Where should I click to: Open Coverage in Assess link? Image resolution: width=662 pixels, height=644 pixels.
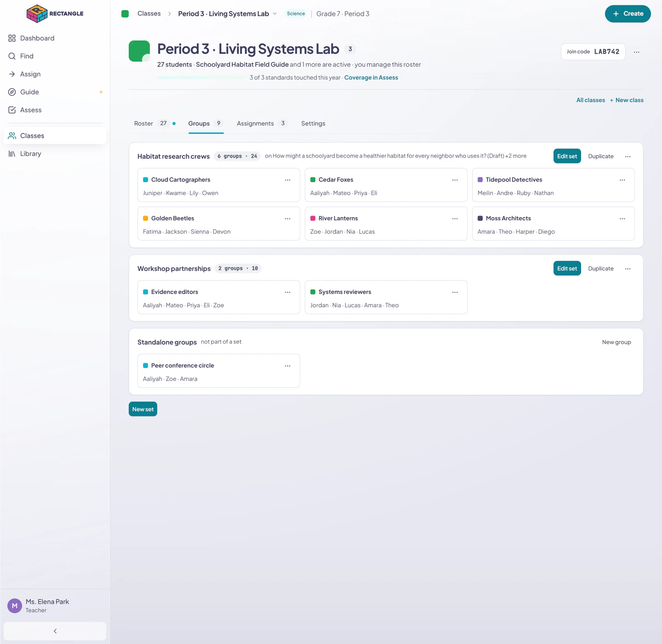pos(371,78)
